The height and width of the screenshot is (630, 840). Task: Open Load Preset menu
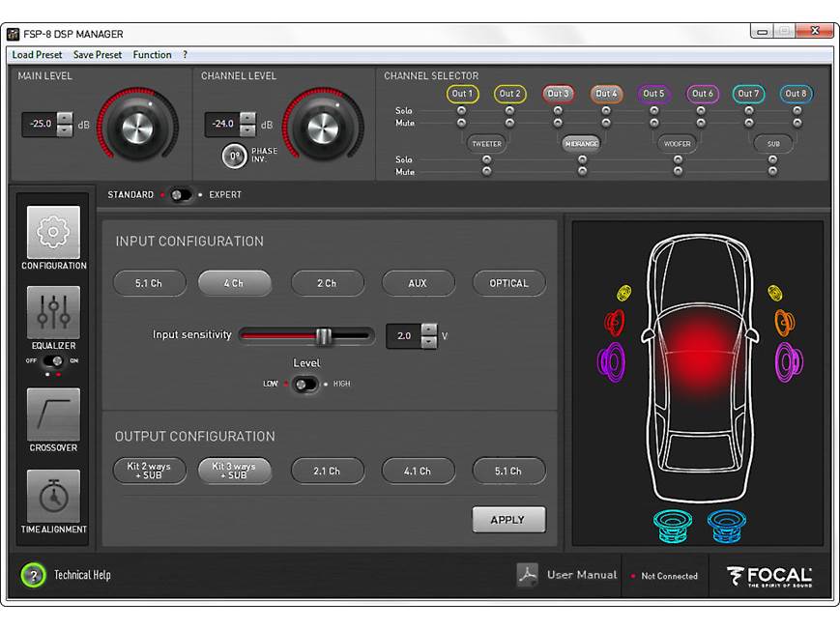[37, 55]
